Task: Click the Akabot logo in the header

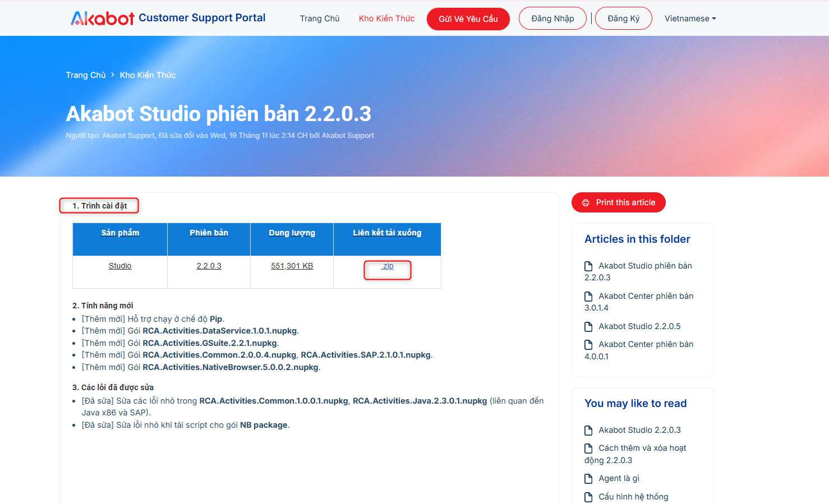Action: tap(103, 18)
